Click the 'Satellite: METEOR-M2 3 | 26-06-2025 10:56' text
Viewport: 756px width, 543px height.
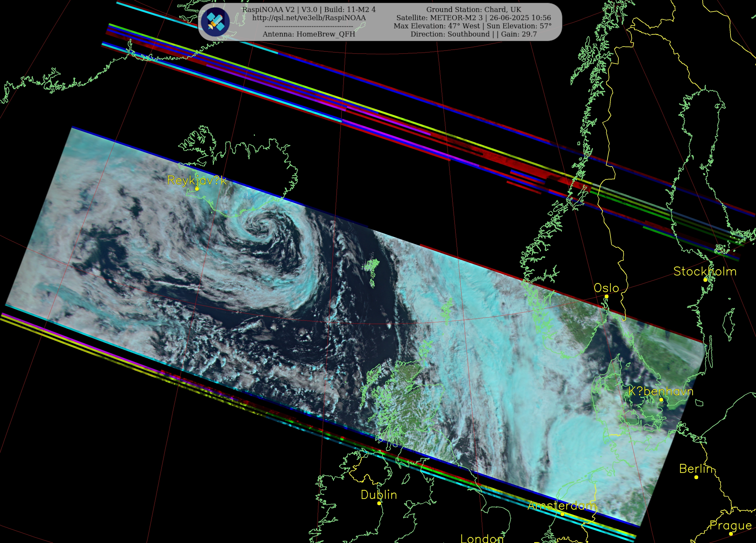point(473,18)
